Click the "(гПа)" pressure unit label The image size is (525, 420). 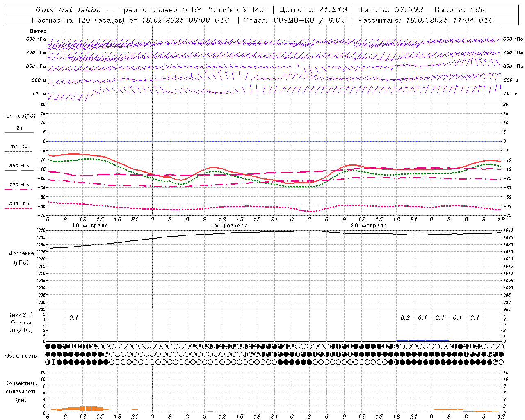[x=21, y=262]
